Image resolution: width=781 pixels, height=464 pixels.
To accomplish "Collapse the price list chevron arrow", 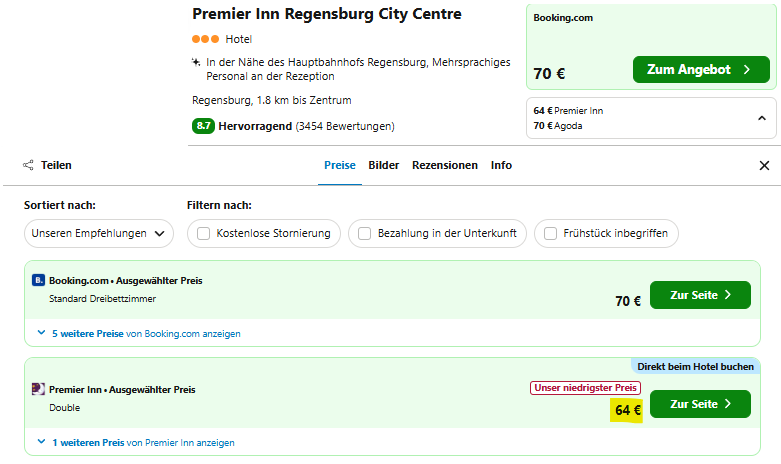I will coord(761,118).
